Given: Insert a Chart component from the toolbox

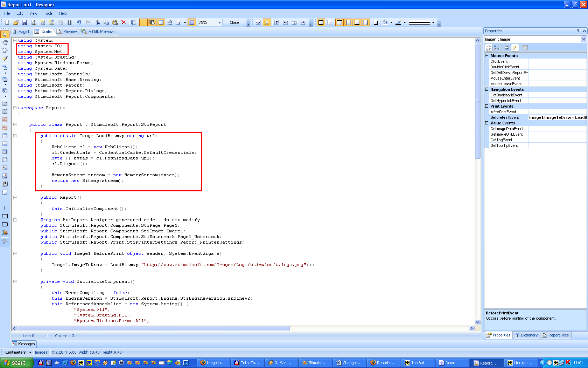Looking at the screenshot, I should tap(5, 232).
